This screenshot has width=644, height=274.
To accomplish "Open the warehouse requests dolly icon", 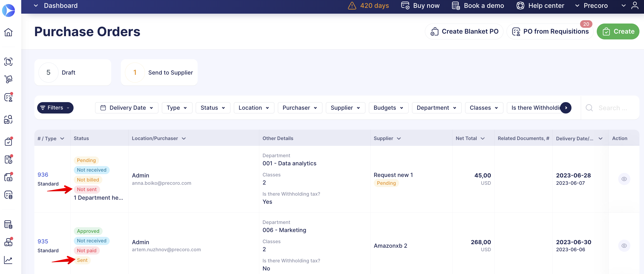I will coord(8,79).
